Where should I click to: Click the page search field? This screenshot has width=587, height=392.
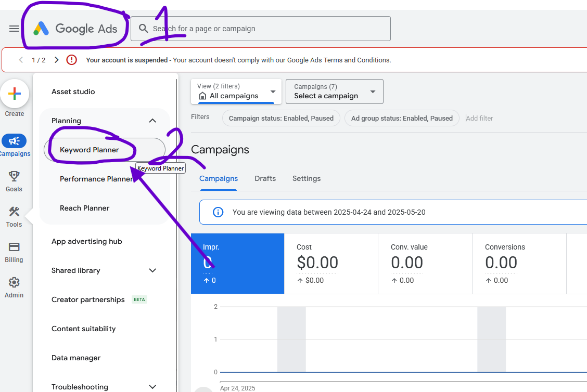pyautogui.click(x=260, y=29)
